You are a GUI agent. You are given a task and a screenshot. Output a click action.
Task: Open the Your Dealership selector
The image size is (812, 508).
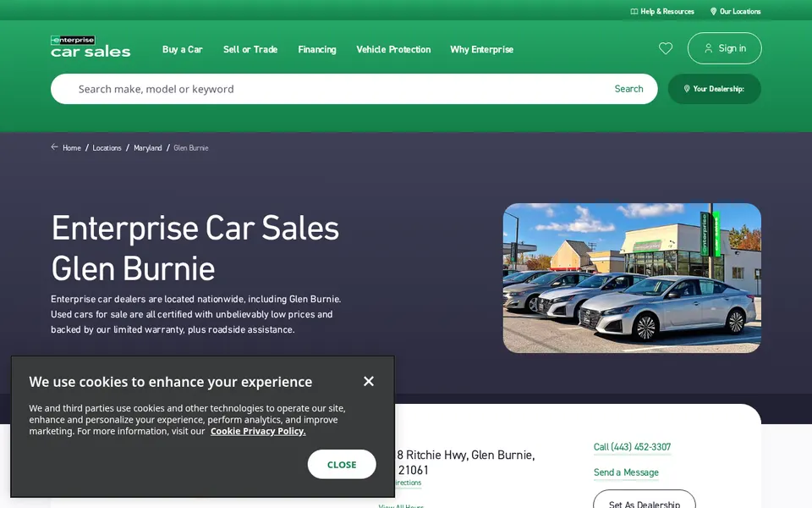(x=715, y=89)
